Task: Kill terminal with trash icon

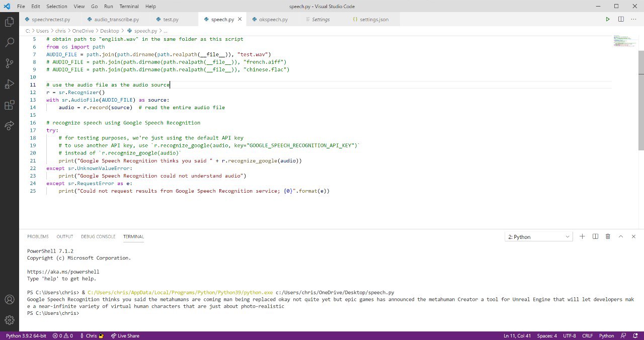Action: [608, 236]
